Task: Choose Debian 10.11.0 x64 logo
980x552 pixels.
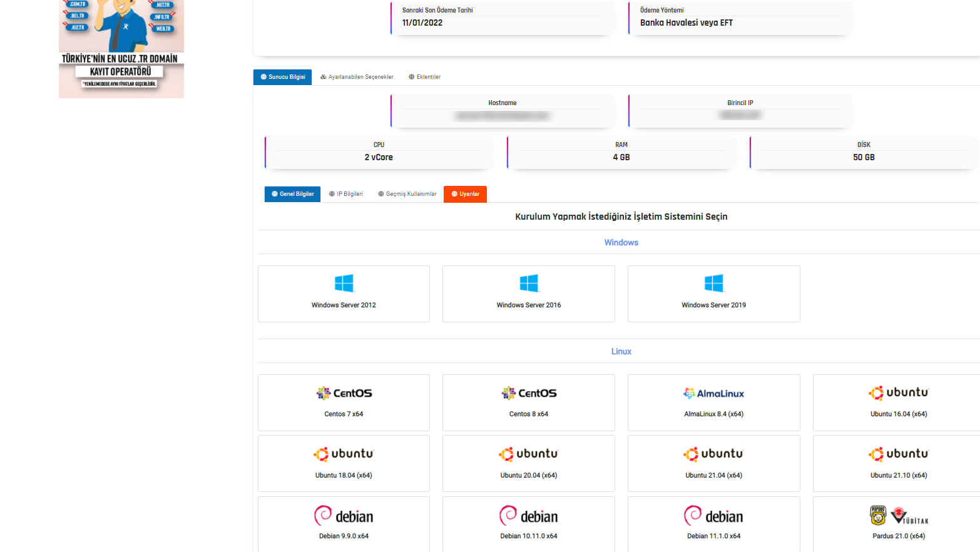Action: 529,516
